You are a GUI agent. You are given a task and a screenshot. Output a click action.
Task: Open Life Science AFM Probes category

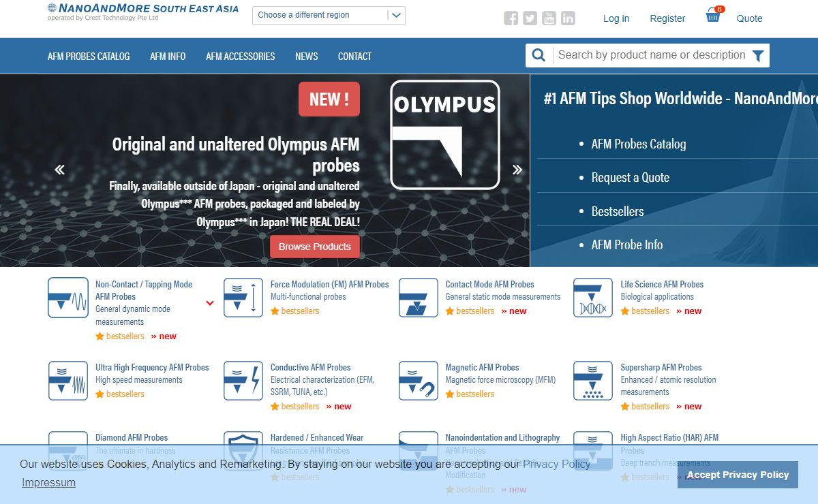(x=662, y=284)
